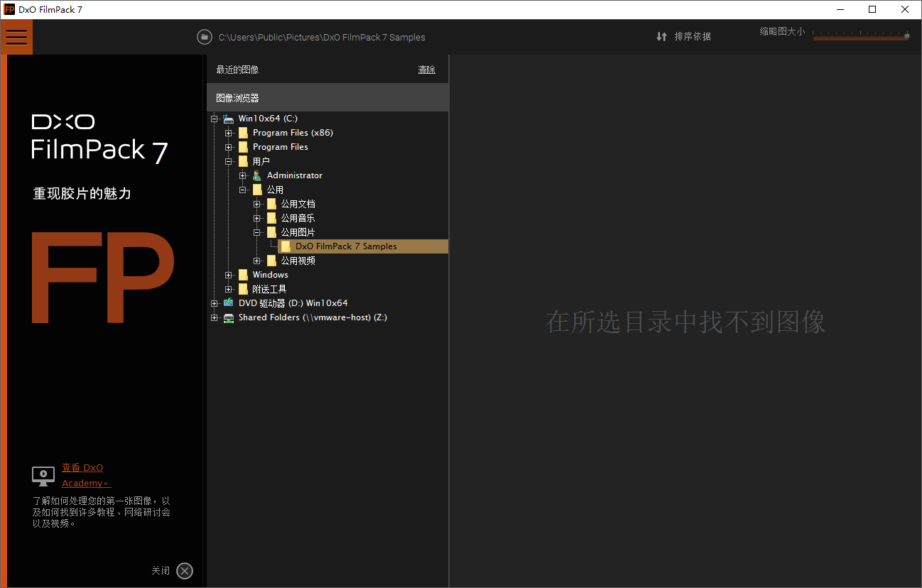
Task: Click the Shared Folders network drive icon
Action: pos(228,317)
